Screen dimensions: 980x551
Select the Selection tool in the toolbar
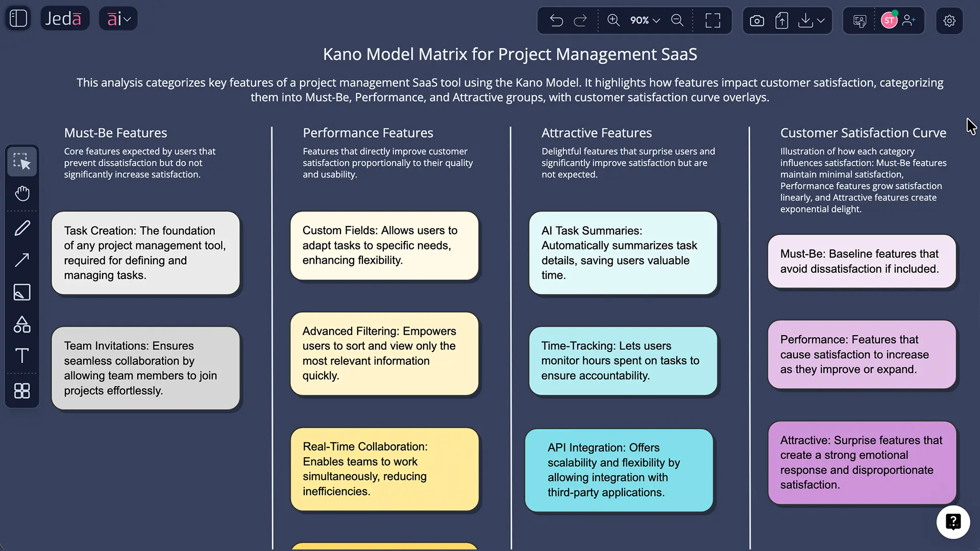click(x=22, y=161)
